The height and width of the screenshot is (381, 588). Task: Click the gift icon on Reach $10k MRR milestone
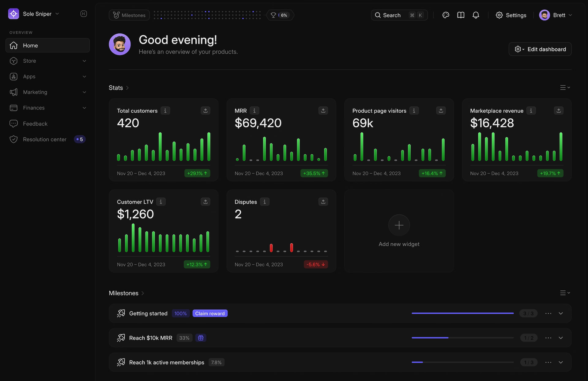coord(201,338)
